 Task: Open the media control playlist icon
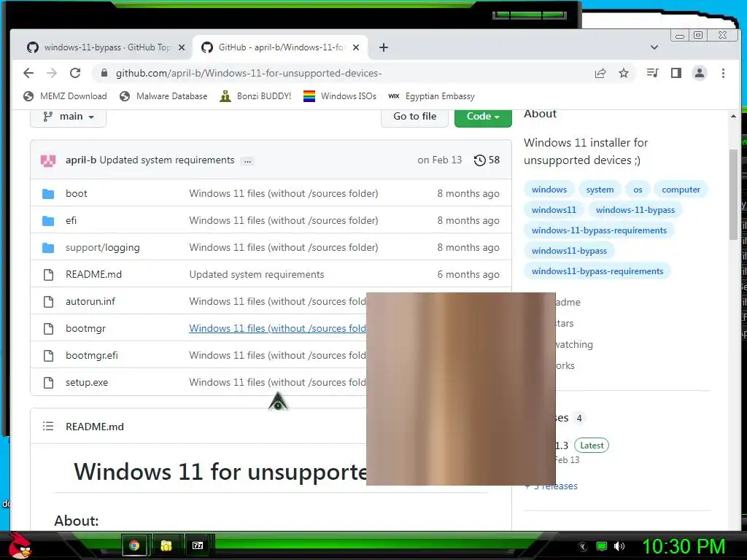[x=653, y=73]
